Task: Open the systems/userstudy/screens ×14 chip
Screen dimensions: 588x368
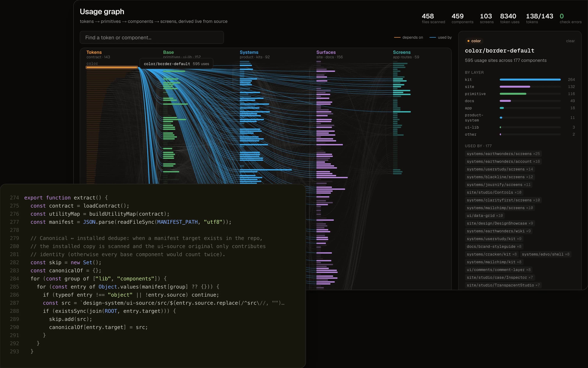Action: [500, 169]
